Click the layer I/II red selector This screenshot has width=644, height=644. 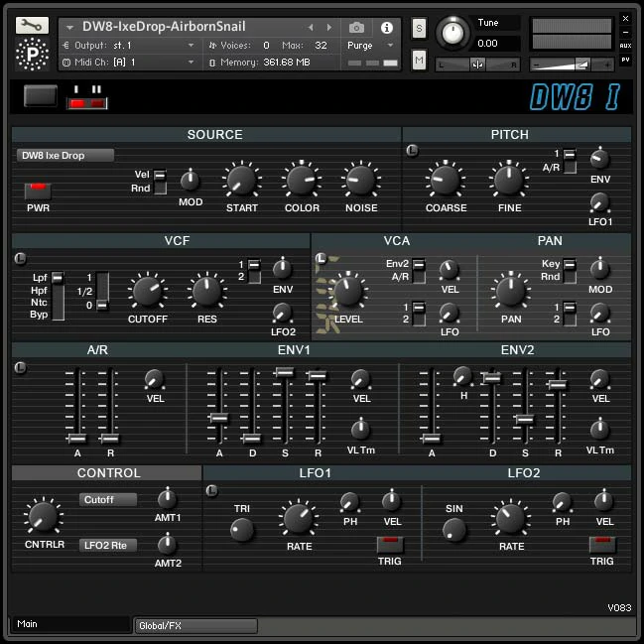point(87,103)
